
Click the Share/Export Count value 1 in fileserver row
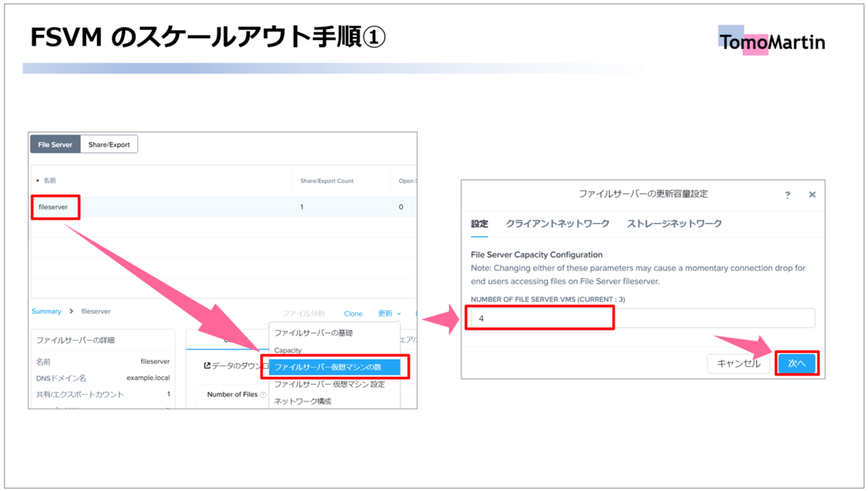302,207
